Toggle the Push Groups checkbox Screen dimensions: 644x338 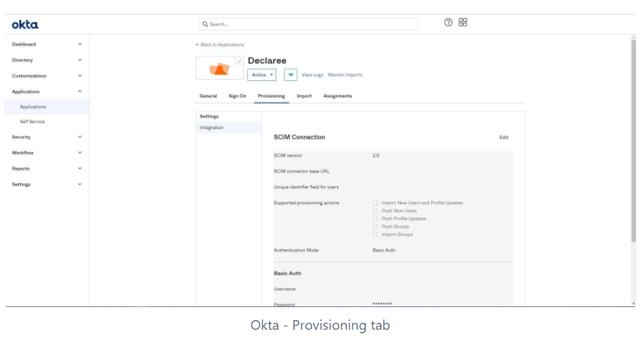(x=375, y=227)
